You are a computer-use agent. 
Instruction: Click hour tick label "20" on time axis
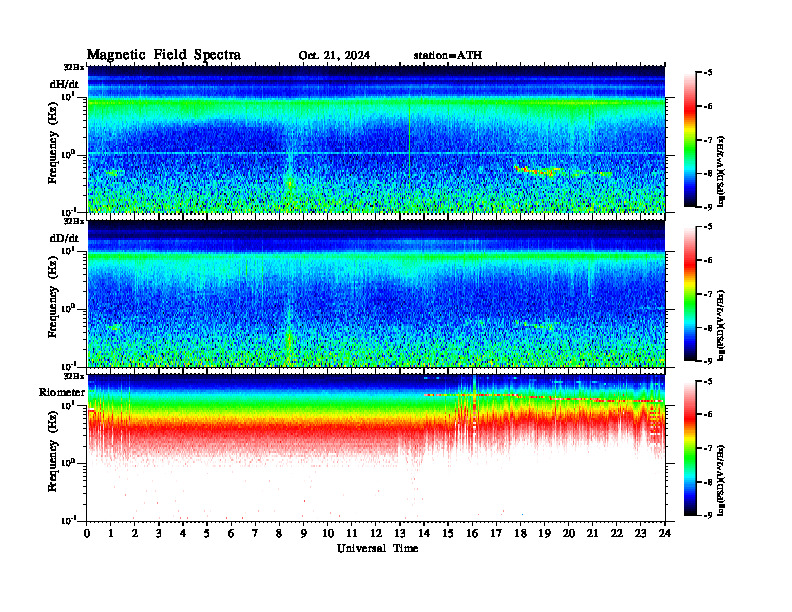pos(569,534)
